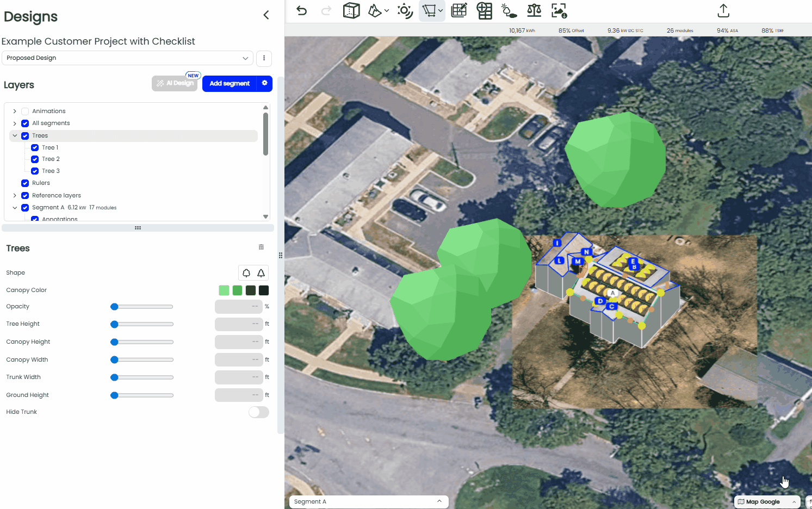This screenshot has width=812, height=509.
Task: Click the download screenshot image icon
Action: [x=559, y=10]
